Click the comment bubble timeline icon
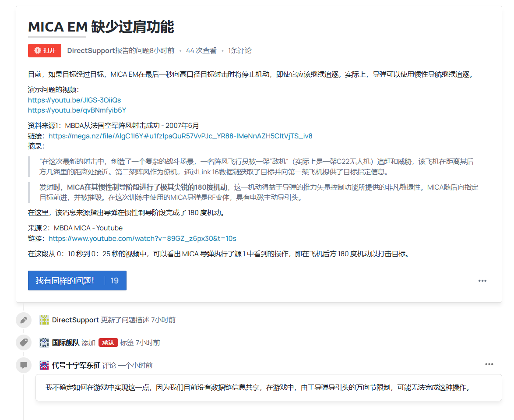 click(x=24, y=365)
